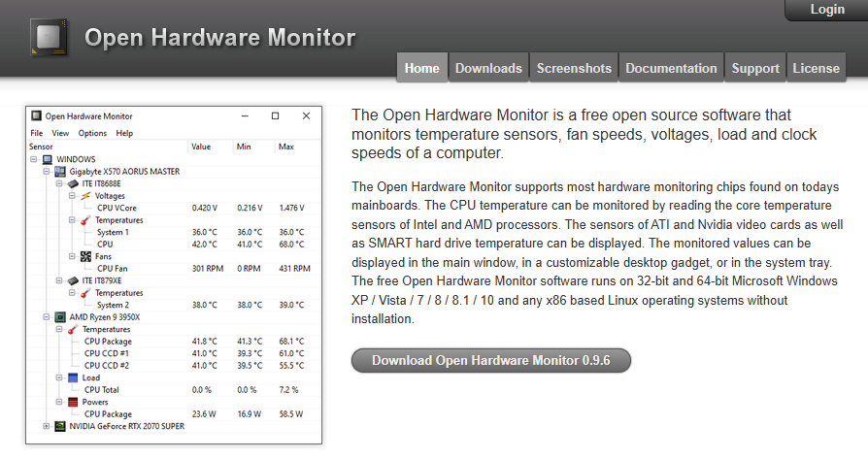The image size is (868, 459).
Task: Click the AMD Ryzen 9 3950X CPU icon
Action: click(x=60, y=317)
